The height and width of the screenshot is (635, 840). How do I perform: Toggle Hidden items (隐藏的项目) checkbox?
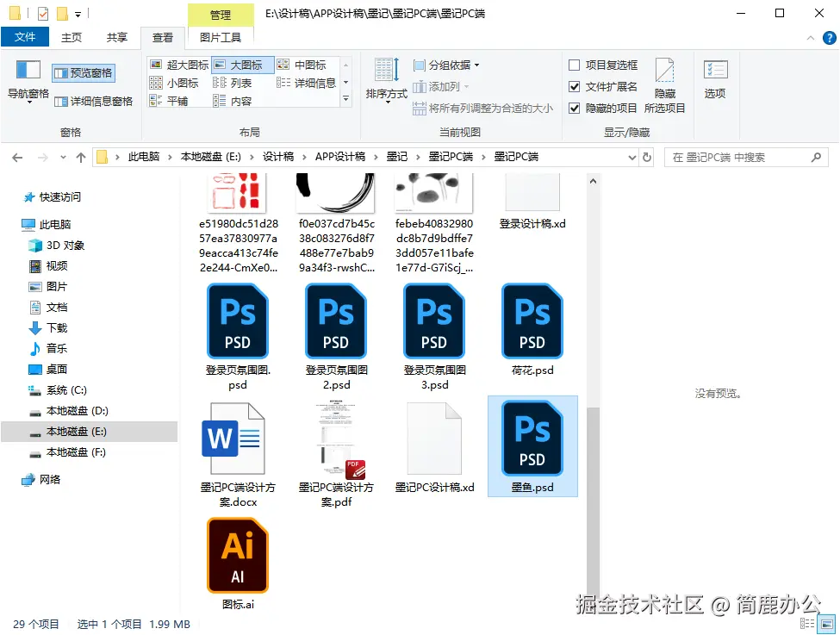(x=575, y=109)
